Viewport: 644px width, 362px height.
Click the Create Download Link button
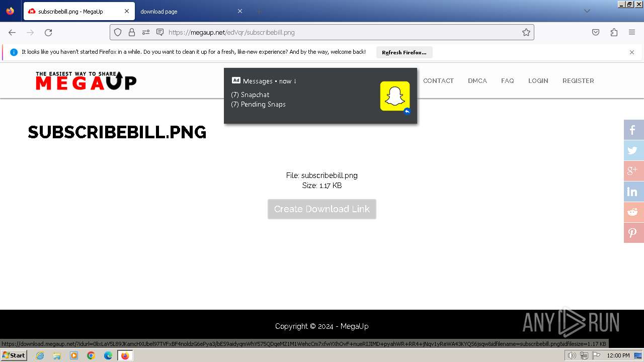322,209
